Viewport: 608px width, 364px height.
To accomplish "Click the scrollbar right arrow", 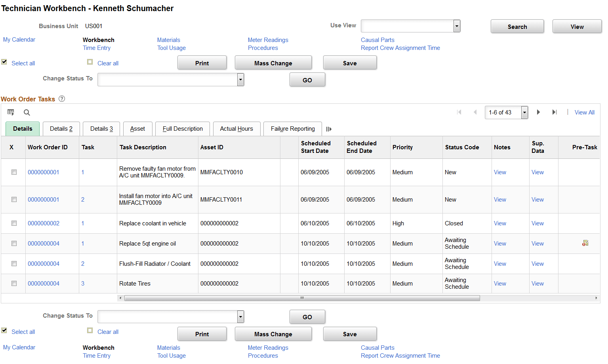I will tap(596, 298).
